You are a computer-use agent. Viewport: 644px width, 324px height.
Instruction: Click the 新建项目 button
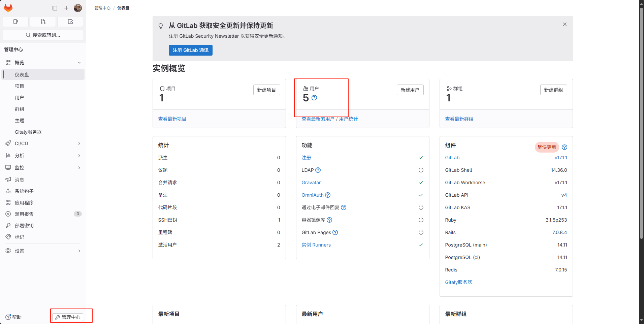266,90
